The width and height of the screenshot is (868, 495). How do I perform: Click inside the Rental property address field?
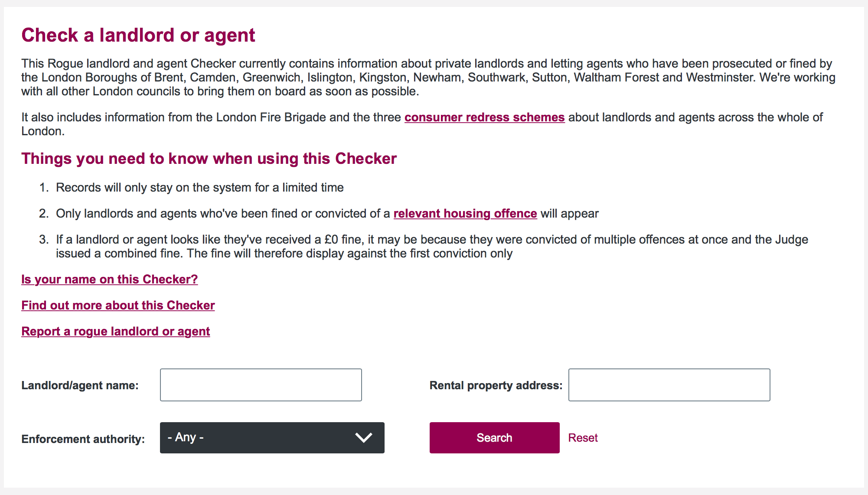669,385
